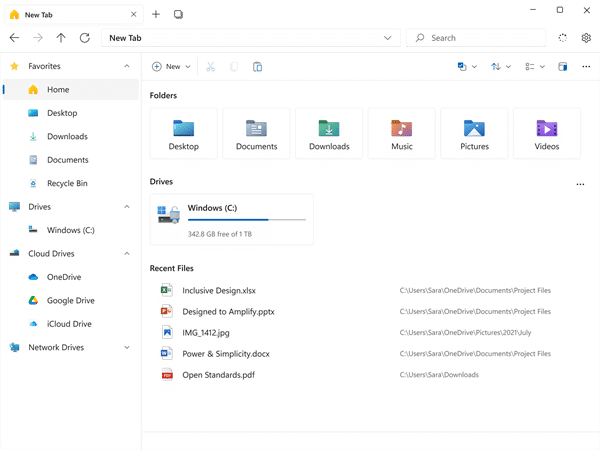
Task: Open Inclusive Design.xlsx from recent files
Action: tap(218, 290)
